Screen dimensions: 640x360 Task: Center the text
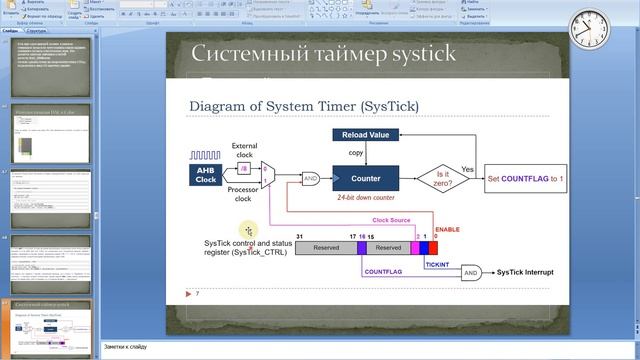207,14
